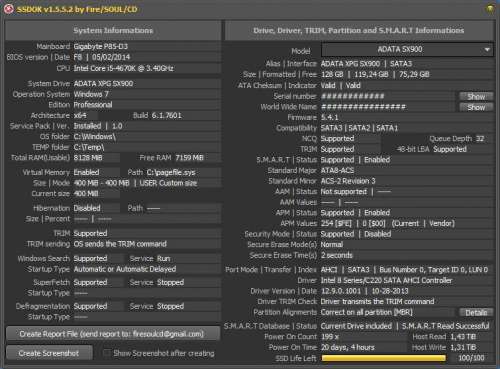Select USER Custom size mode text

pyautogui.click(x=168, y=183)
